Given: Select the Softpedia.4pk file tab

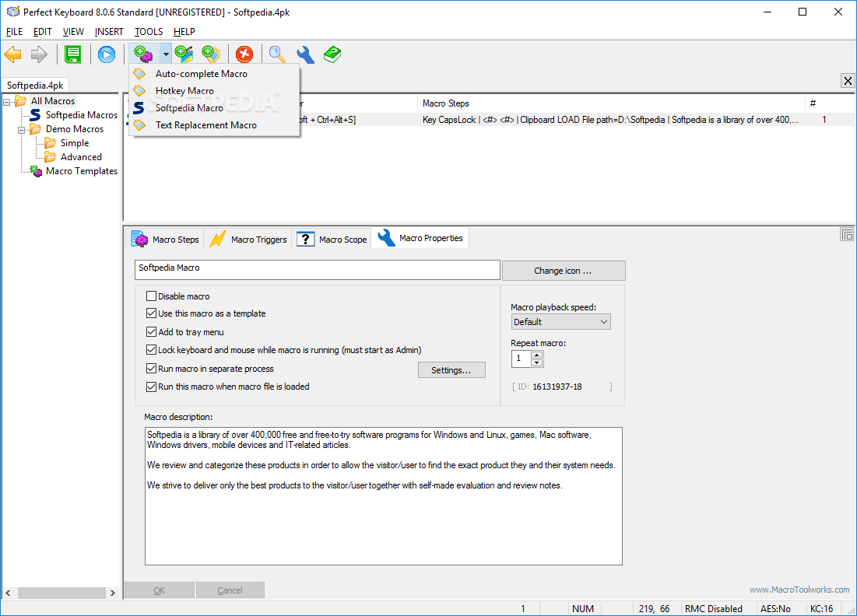Looking at the screenshot, I should [35, 86].
